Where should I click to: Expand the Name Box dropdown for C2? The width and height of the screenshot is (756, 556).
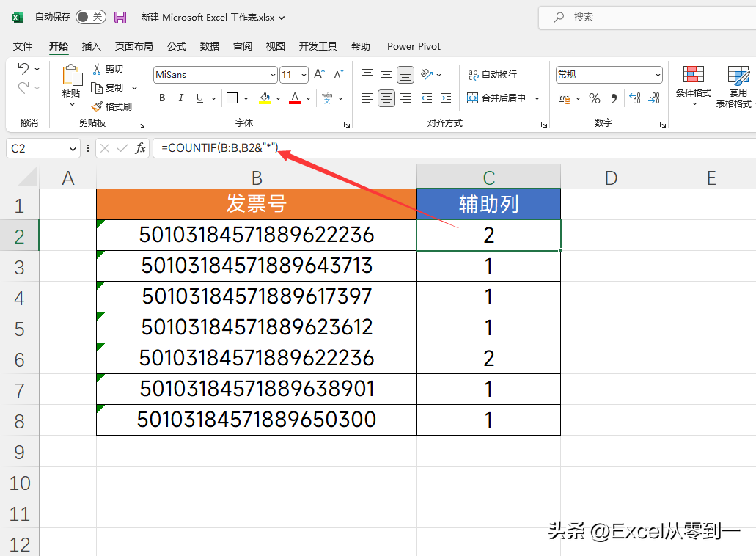72,149
